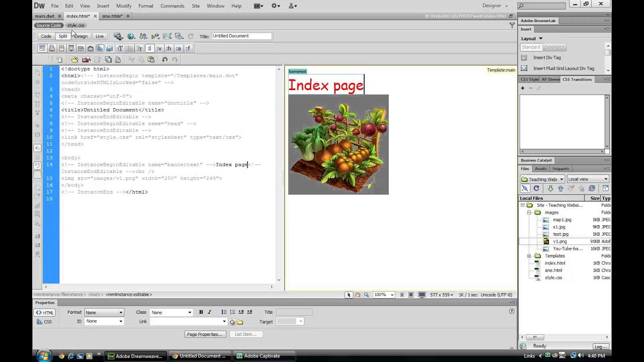The width and height of the screenshot is (644, 362).
Task: Click Browse for File folder icon
Action: tap(240, 322)
